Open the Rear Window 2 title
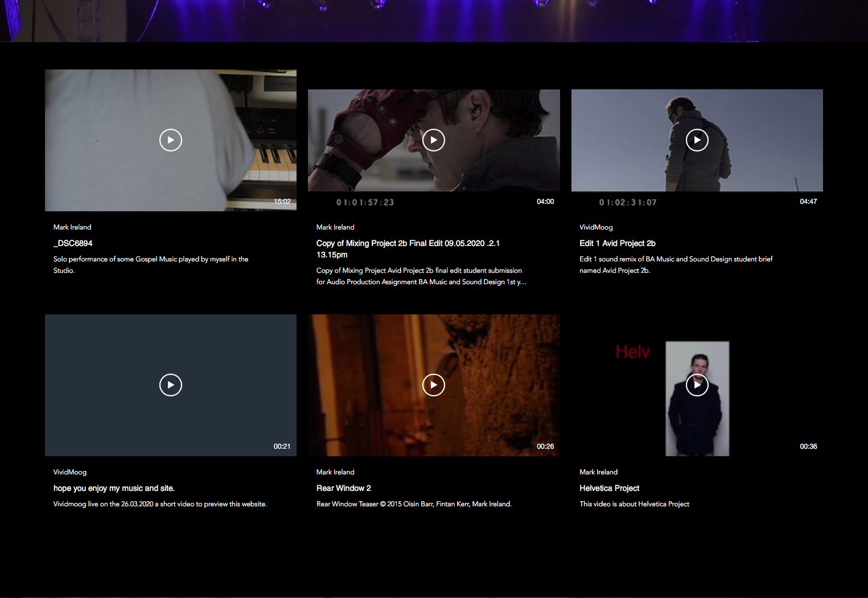The height and width of the screenshot is (598, 868). tap(344, 488)
